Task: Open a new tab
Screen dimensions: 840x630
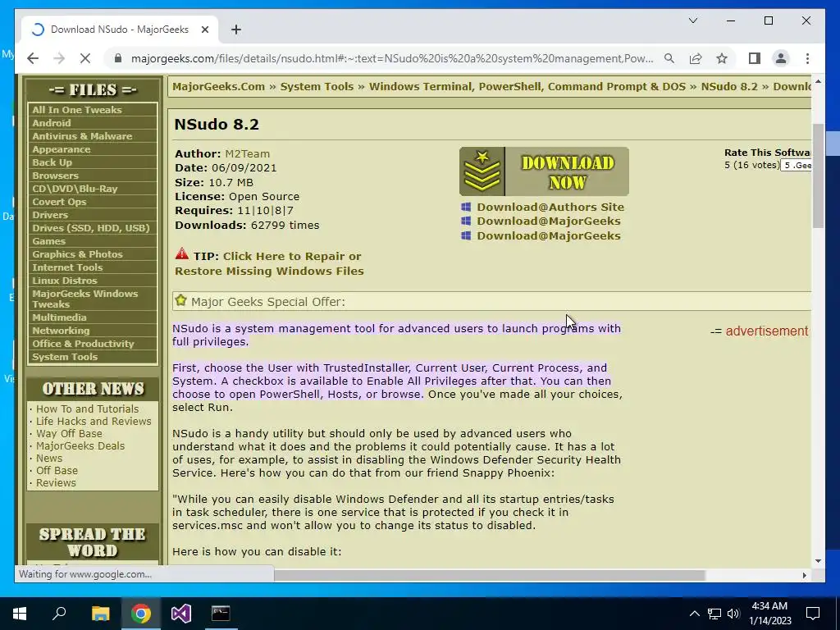Action: click(x=236, y=30)
